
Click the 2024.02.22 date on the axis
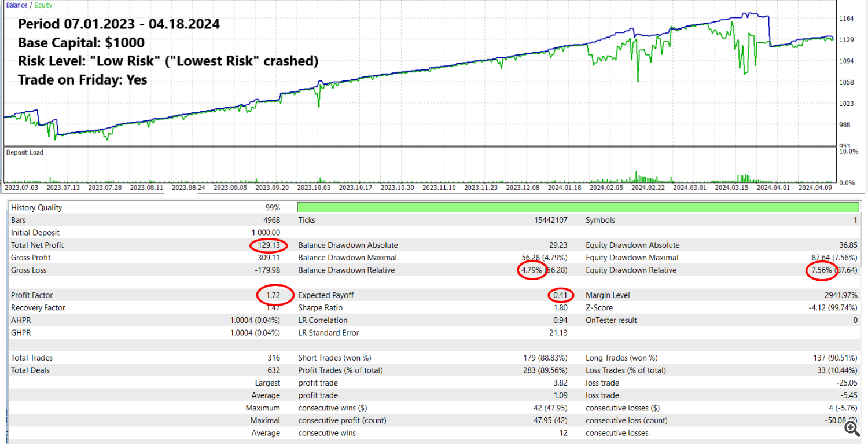649,188
